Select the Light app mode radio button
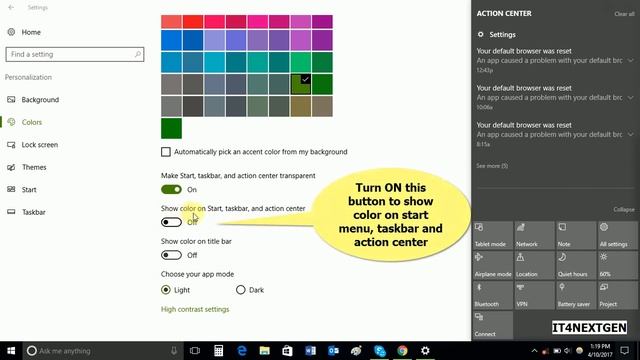The height and width of the screenshot is (360, 640). (x=166, y=290)
